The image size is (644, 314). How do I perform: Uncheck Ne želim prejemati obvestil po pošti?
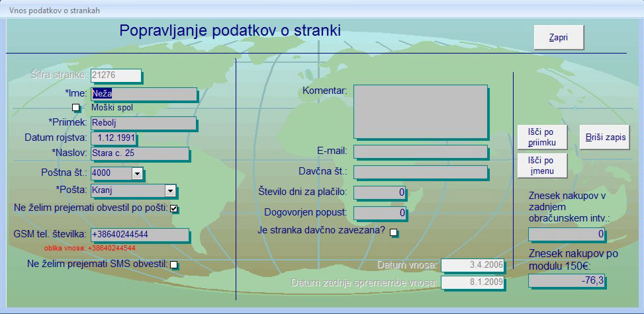[x=174, y=209]
